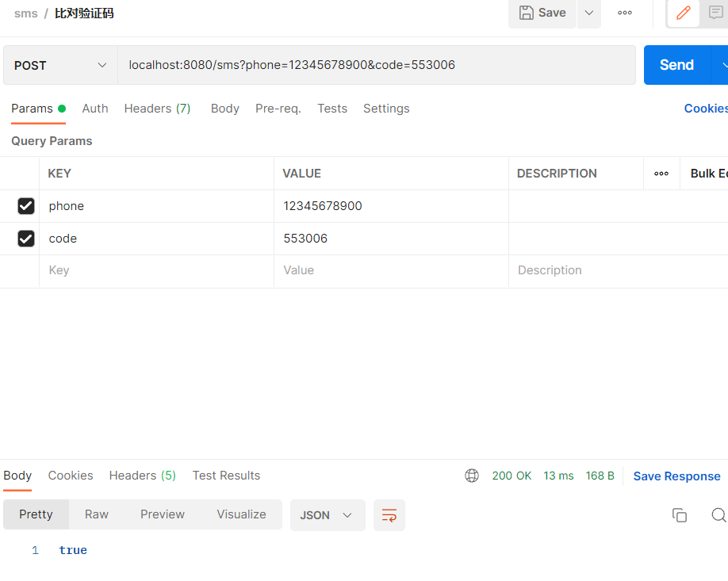Uncheck the phone parameter checkbox

tap(26, 206)
